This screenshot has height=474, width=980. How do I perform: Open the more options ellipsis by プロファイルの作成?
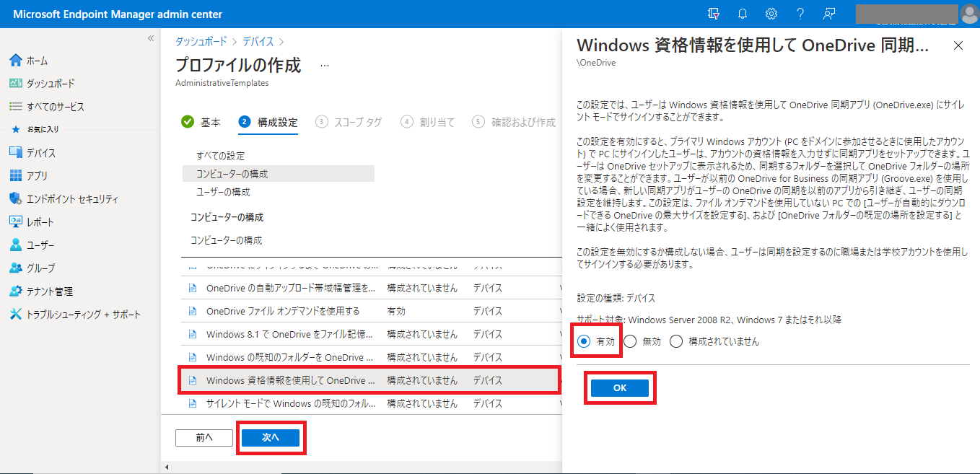pyautogui.click(x=325, y=66)
